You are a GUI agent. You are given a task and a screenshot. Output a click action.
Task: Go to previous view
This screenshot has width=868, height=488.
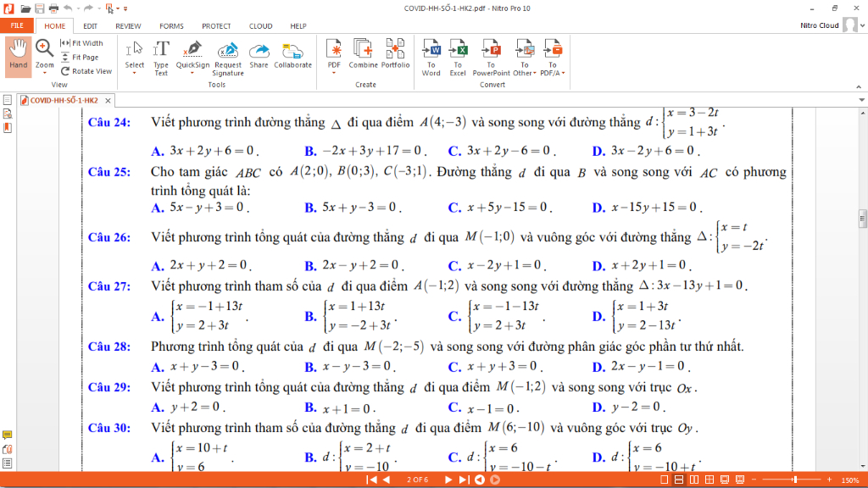(x=480, y=480)
